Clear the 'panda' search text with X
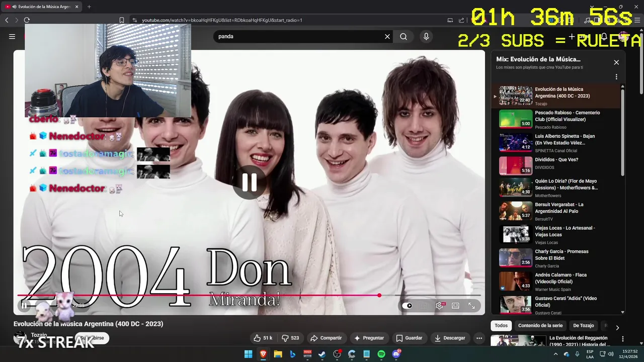 point(387,36)
